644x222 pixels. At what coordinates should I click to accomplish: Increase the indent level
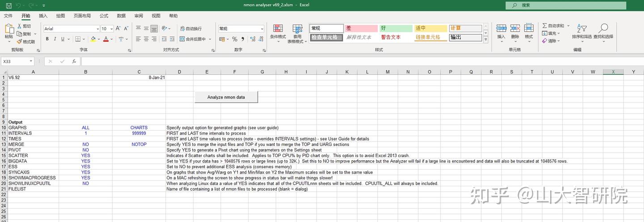pyautogui.click(x=172, y=39)
